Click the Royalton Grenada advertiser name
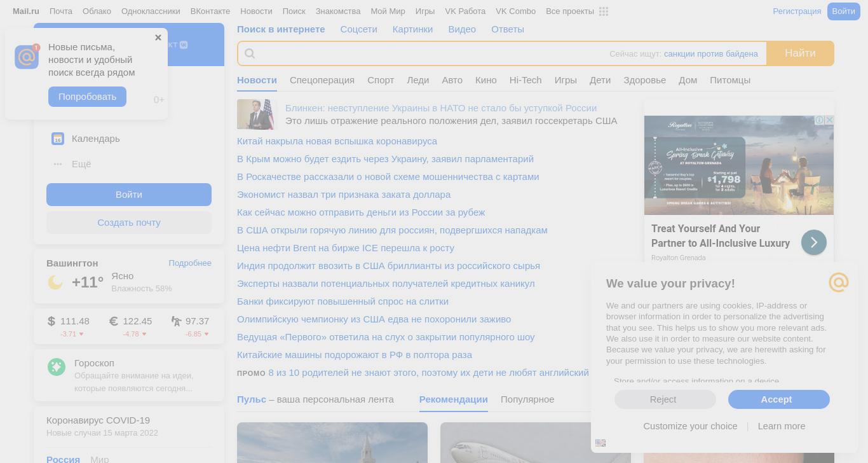The height and width of the screenshot is (463, 868). coord(678,258)
